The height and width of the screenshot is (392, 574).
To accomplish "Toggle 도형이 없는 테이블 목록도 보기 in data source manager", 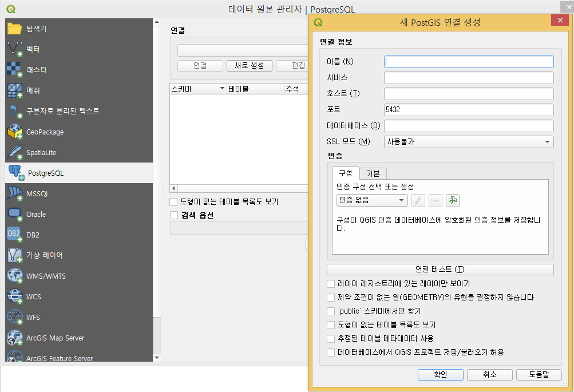I will [x=173, y=201].
